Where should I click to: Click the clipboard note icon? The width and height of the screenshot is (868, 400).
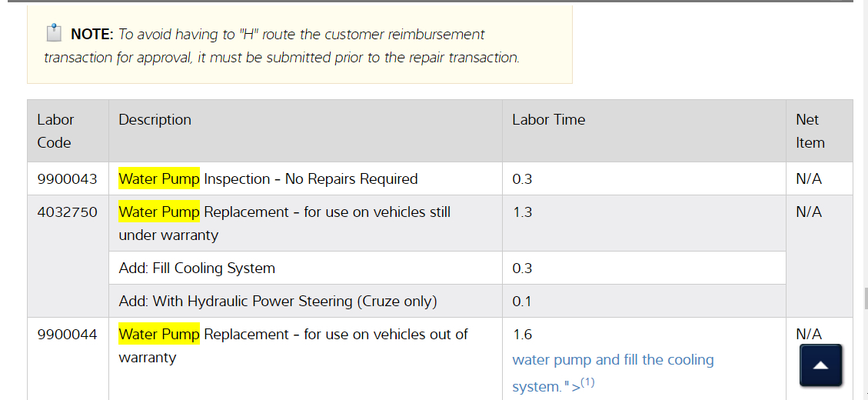(53, 33)
